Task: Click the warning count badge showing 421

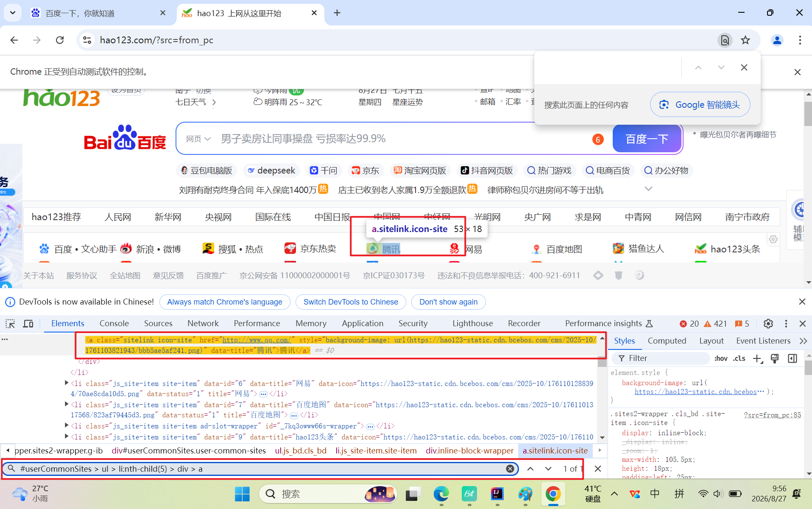Action: (715, 324)
